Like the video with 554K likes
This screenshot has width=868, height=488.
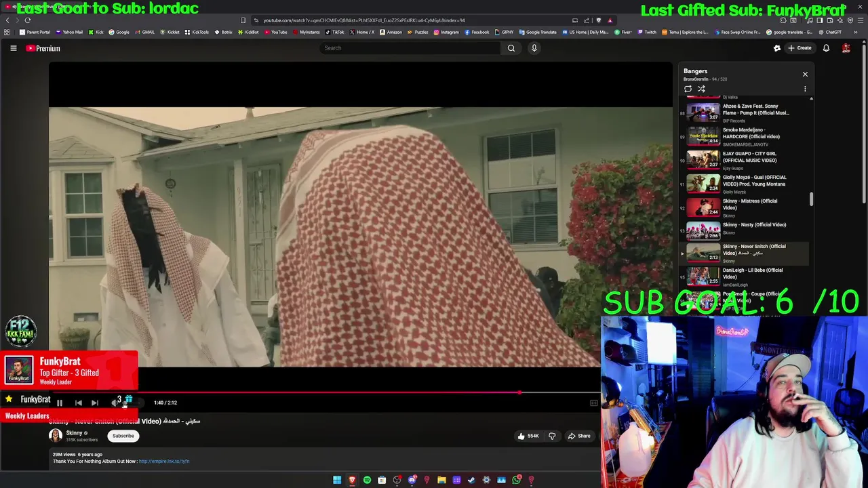(x=528, y=436)
